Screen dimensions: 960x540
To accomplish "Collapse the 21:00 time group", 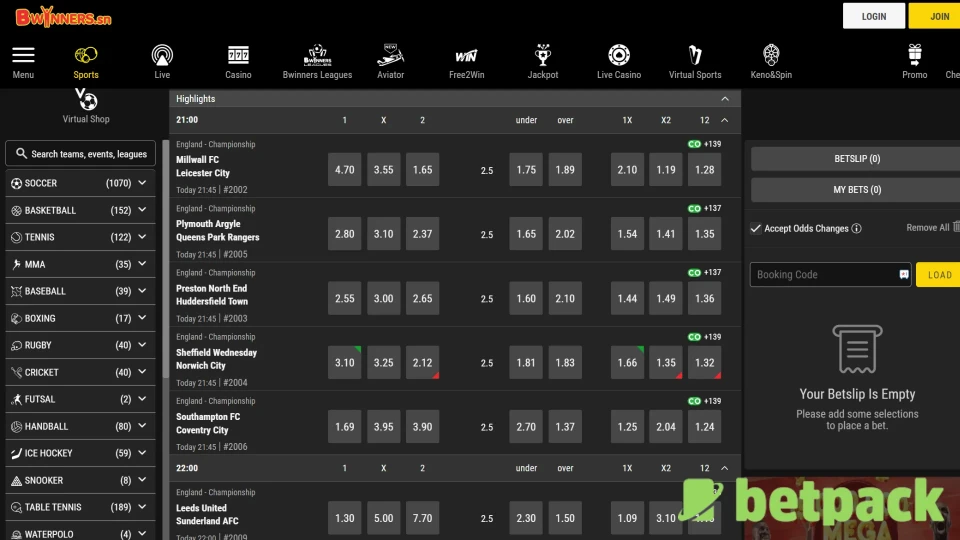I will coord(725,120).
